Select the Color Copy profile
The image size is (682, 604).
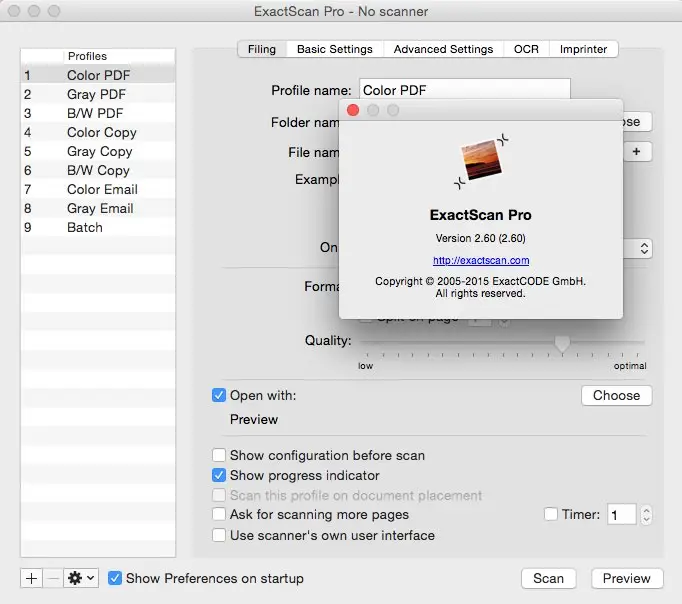click(x=98, y=132)
